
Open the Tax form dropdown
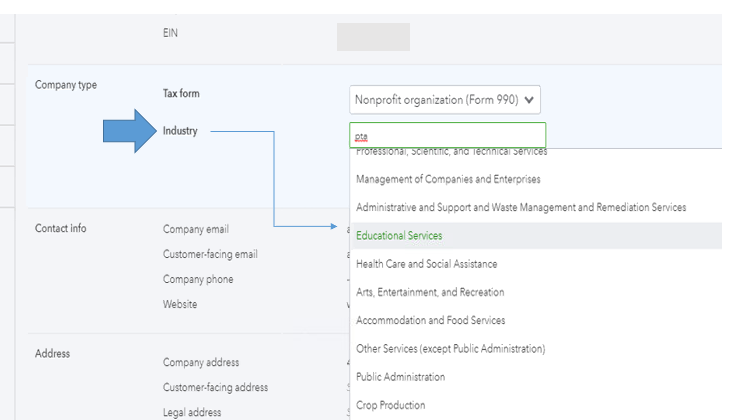pos(446,99)
